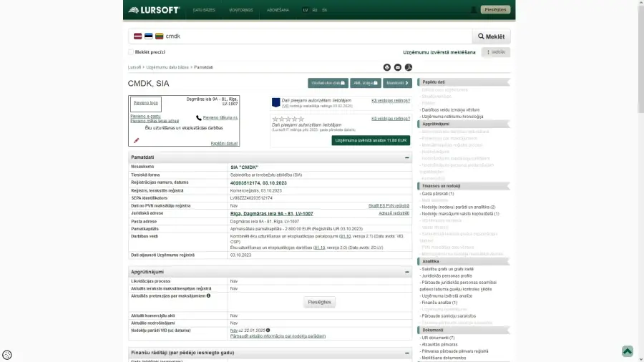Toggle the Meklēt precīzi checkbox
Image resolution: width=644 pixels, height=362 pixels.
[131, 52]
